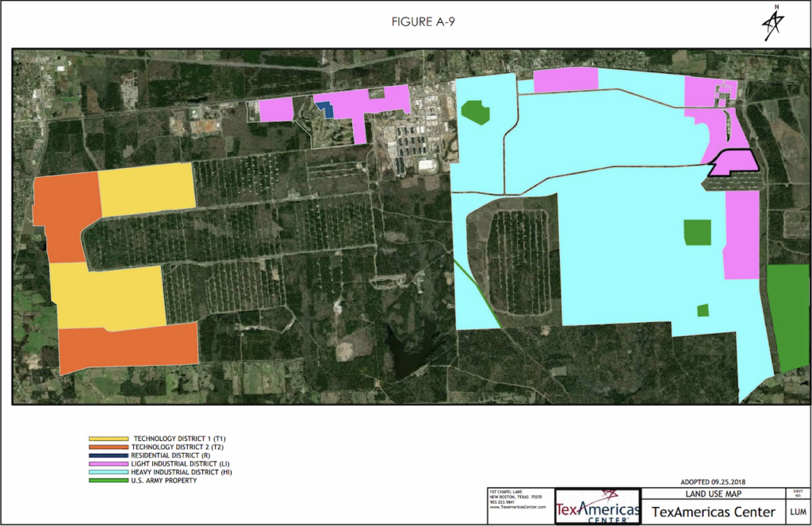Screen dimensions: 812x526
Task: Select the TexAmericas Center logo
Action: tap(597, 505)
